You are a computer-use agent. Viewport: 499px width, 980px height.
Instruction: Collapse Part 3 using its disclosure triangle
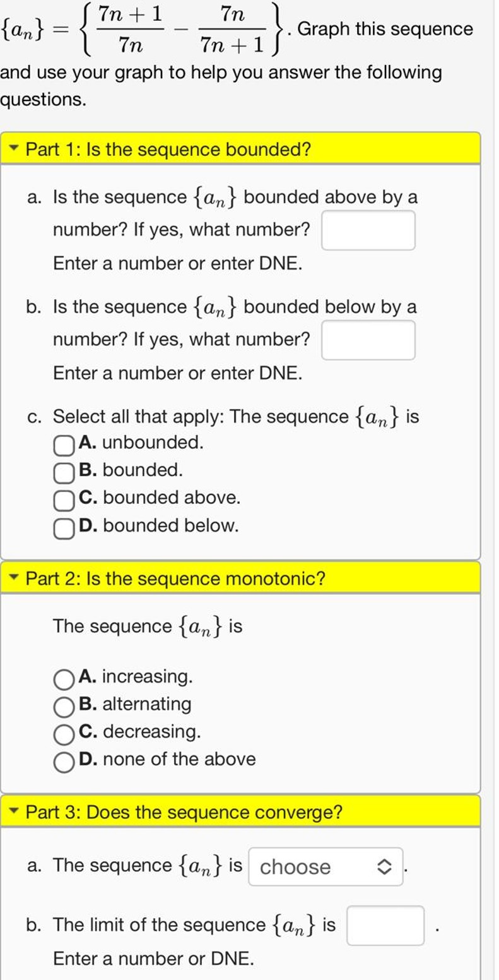coord(14,813)
